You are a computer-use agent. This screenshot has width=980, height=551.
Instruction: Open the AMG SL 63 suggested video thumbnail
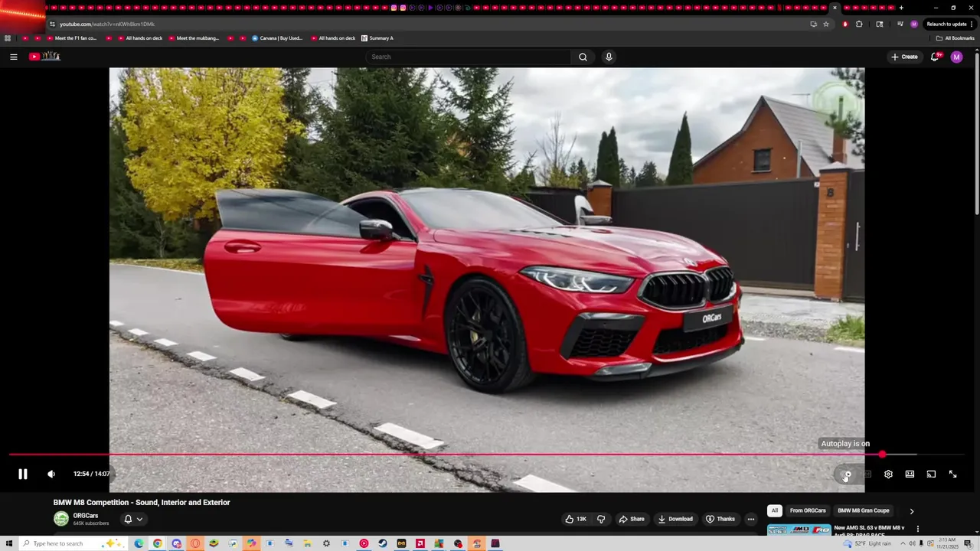(799, 530)
